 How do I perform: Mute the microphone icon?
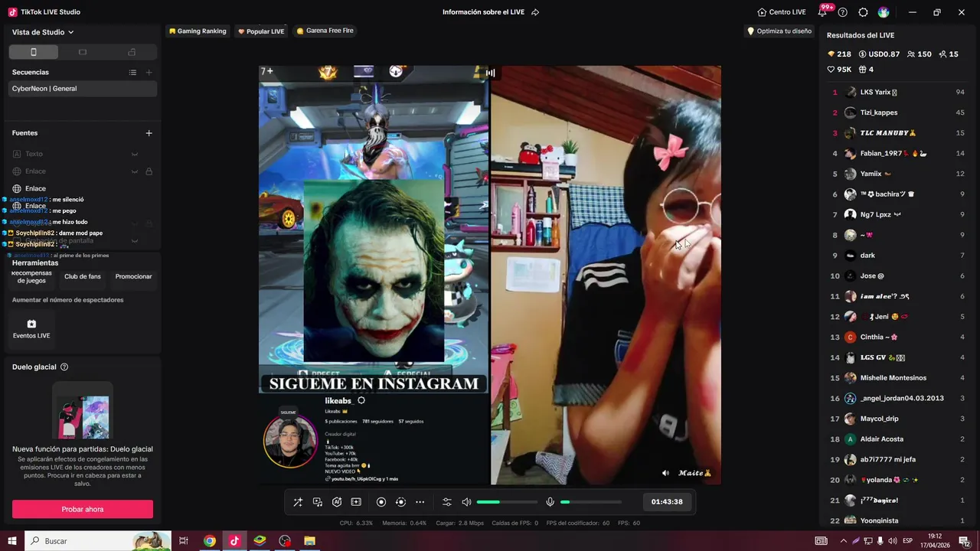pyautogui.click(x=550, y=502)
